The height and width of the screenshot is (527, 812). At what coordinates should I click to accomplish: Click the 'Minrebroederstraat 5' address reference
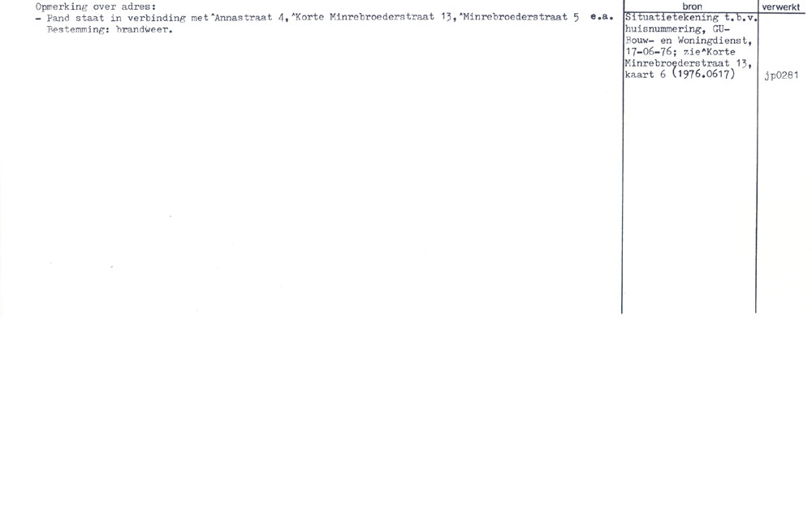[520, 17]
